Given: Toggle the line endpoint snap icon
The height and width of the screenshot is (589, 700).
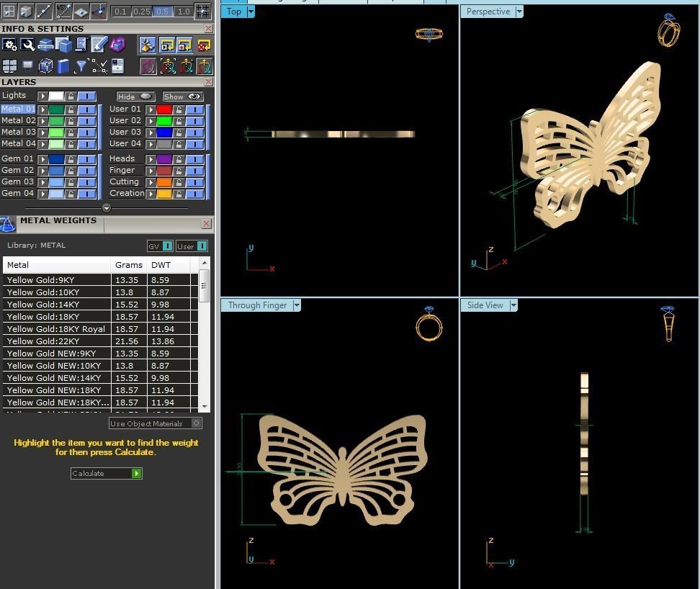Looking at the screenshot, I should pyautogui.click(x=43, y=11).
